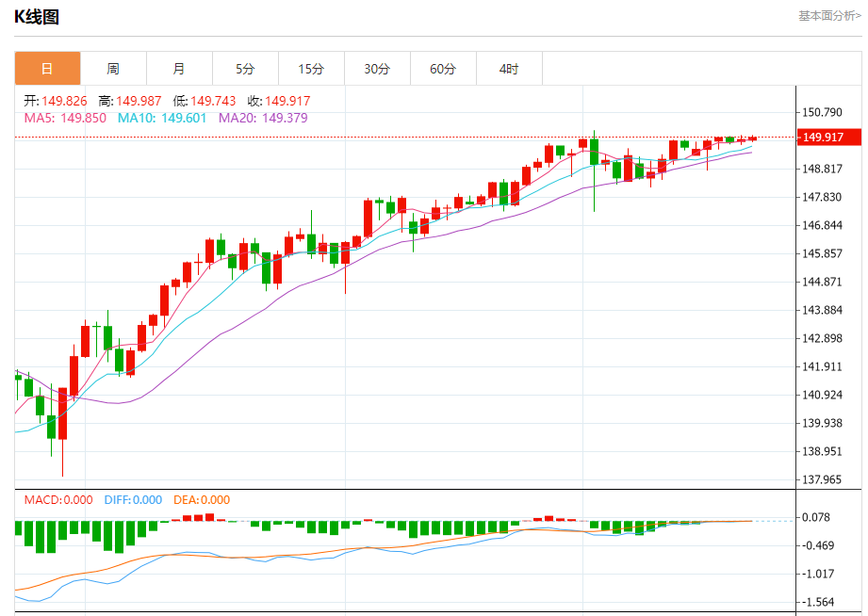Click the 139.938 price axis label
The height and width of the screenshot is (616, 868).
point(822,423)
